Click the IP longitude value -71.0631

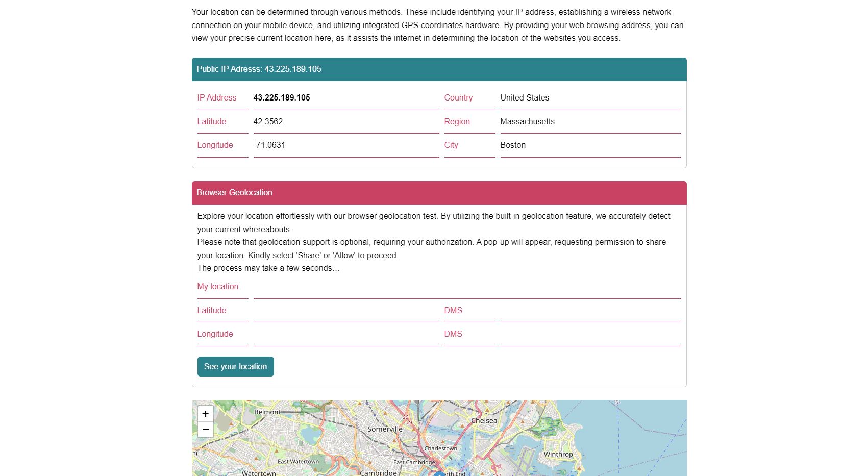(x=269, y=145)
